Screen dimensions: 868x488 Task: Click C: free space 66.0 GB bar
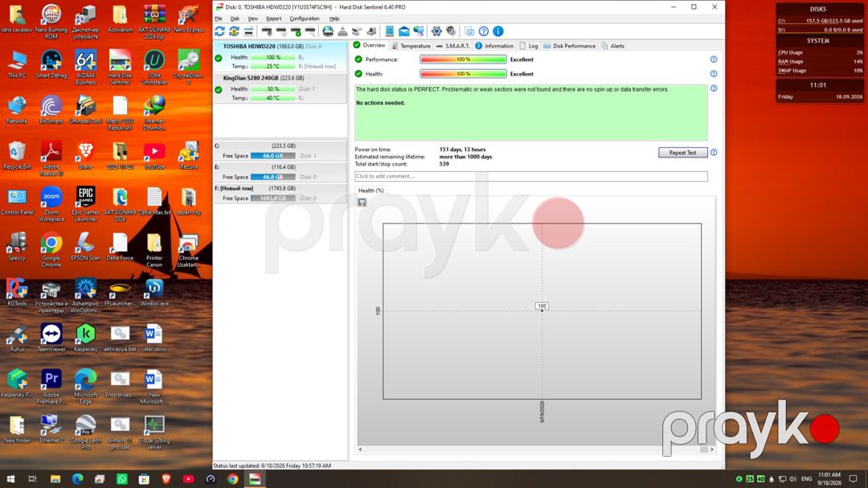tap(273, 156)
